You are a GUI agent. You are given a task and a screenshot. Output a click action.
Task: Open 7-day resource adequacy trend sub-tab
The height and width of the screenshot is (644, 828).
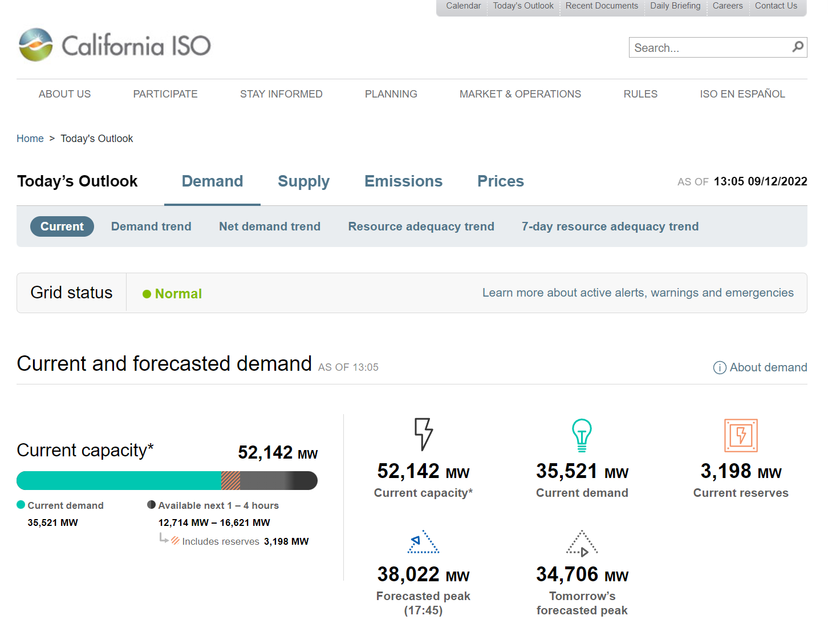pyautogui.click(x=610, y=226)
